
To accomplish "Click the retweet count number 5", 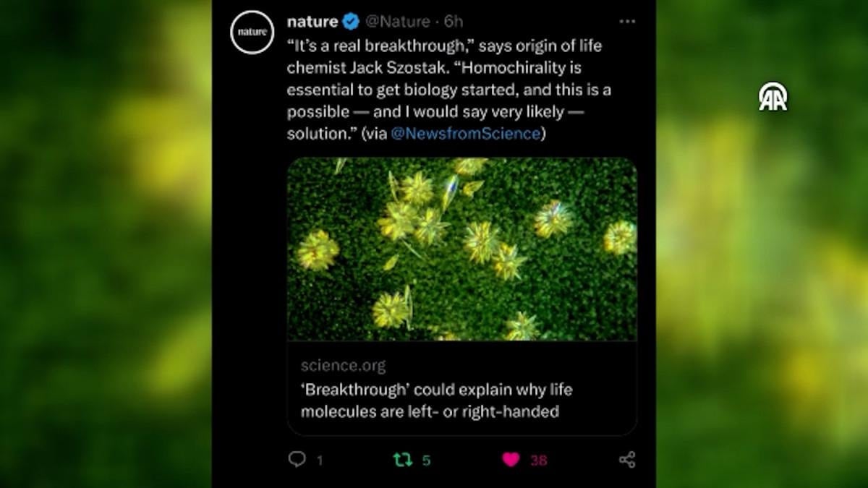I will coord(426,460).
